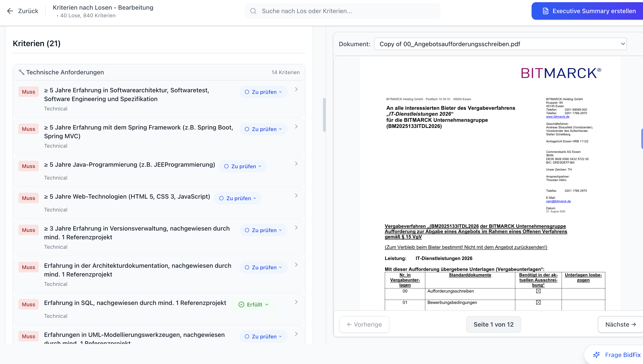Open status dropdown for Web-Technologien criterion
Screen dimensions: 643x364
[x=238, y=198]
